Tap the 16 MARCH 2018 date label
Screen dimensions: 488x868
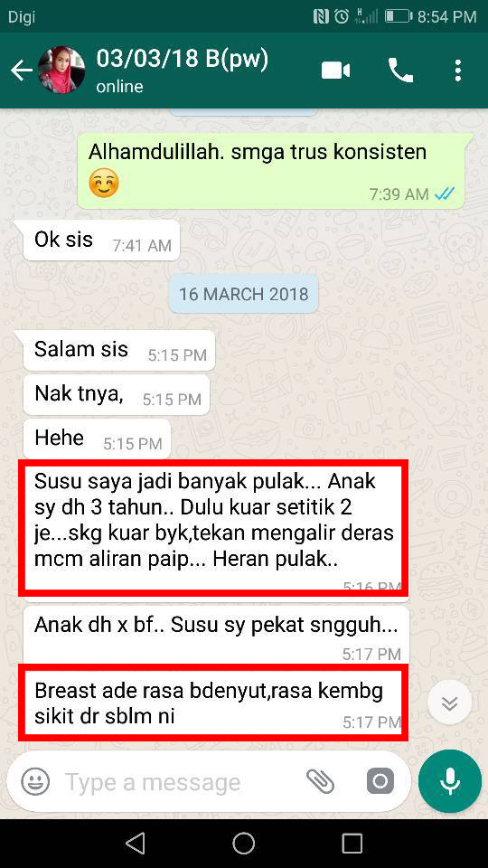(x=243, y=293)
